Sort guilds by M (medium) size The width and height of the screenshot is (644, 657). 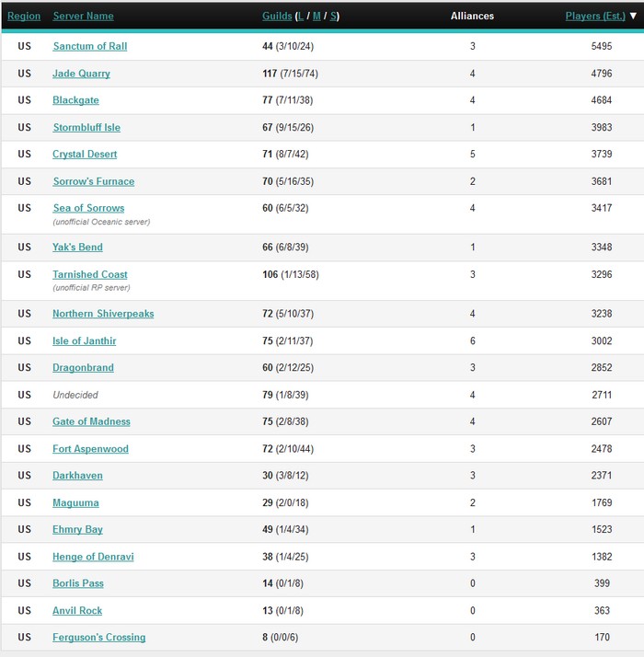click(316, 16)
